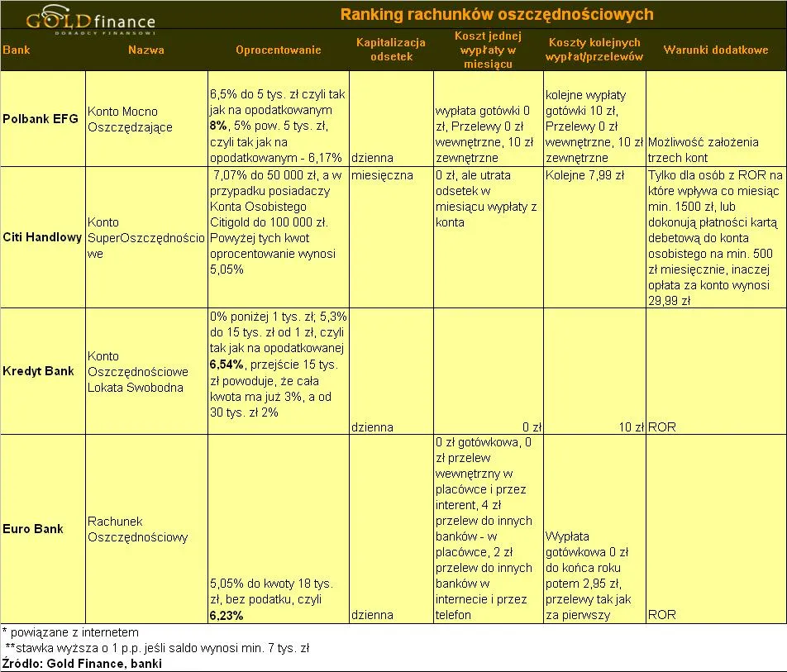The width and height of the screenshot is (787, 672).
Task: Click the Źródło: Gold Finance, banki footnote
Action: point(83,663)
